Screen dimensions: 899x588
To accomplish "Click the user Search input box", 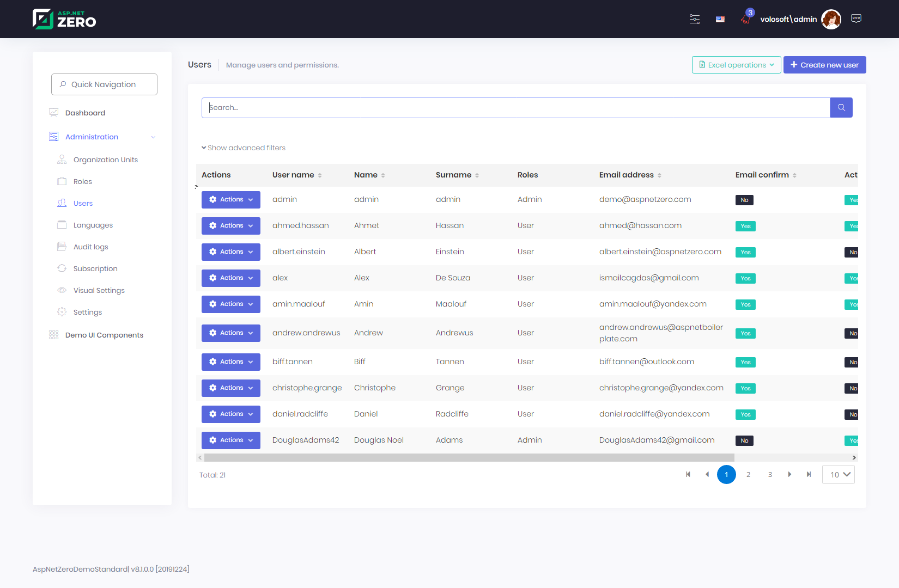I will click(516, 108).
